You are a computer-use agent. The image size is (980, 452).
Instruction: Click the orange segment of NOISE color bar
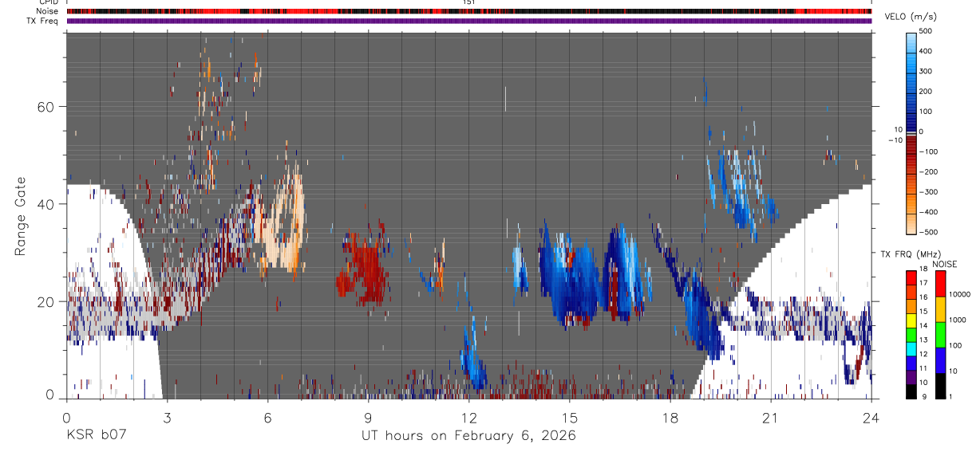[x=941, y=309]
